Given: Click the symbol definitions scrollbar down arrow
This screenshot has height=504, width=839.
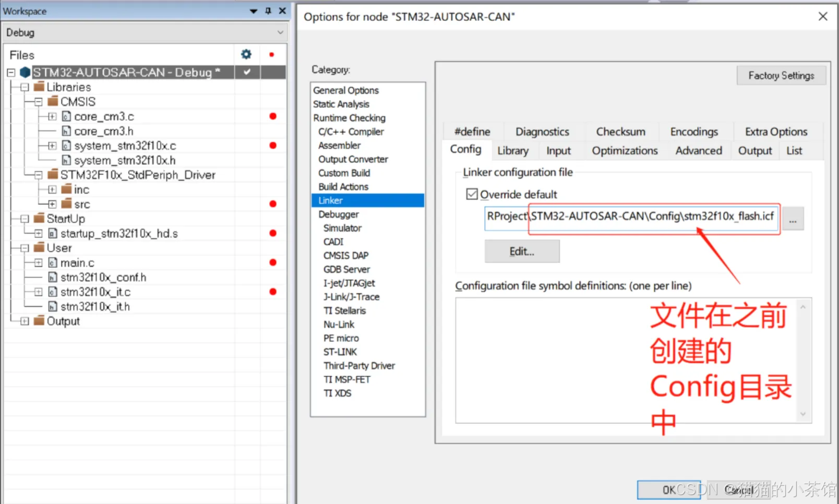Looking at the screenshot, I should point(803,414).
